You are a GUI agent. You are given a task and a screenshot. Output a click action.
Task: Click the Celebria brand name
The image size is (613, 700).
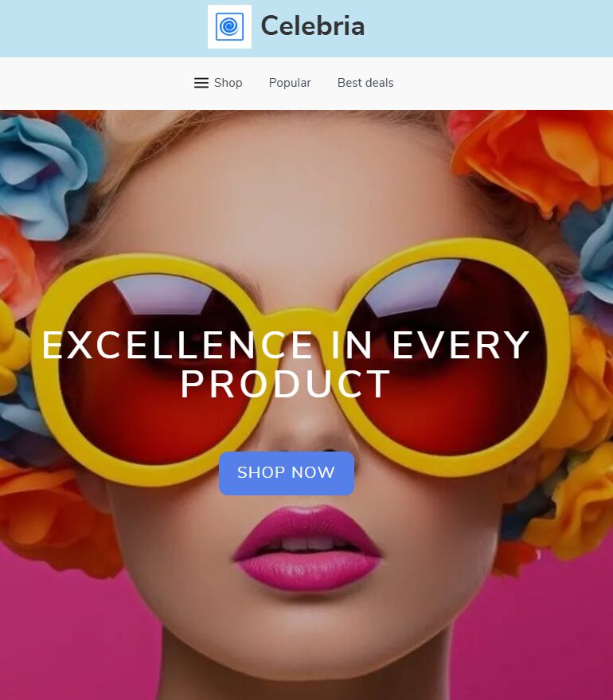[313, 26]
